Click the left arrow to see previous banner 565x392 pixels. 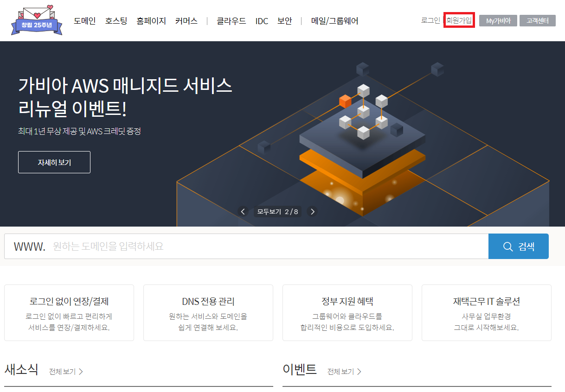pos(243,211)
